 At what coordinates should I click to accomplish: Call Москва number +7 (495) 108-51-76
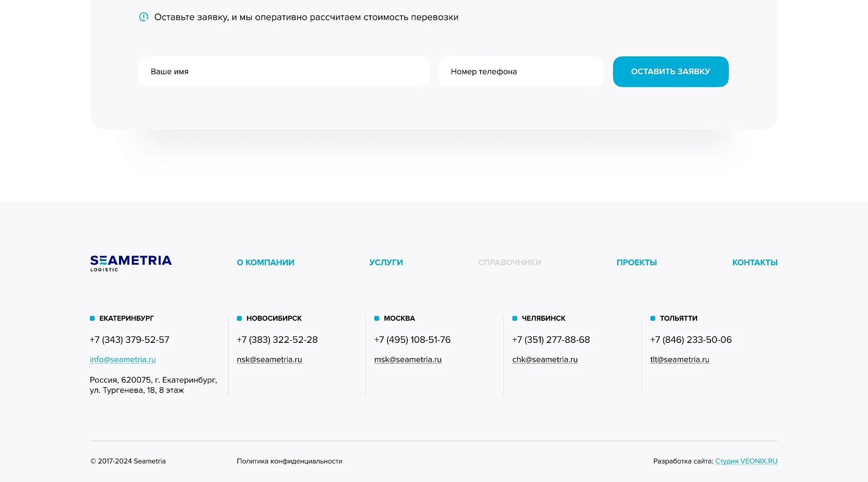[412, 340]
